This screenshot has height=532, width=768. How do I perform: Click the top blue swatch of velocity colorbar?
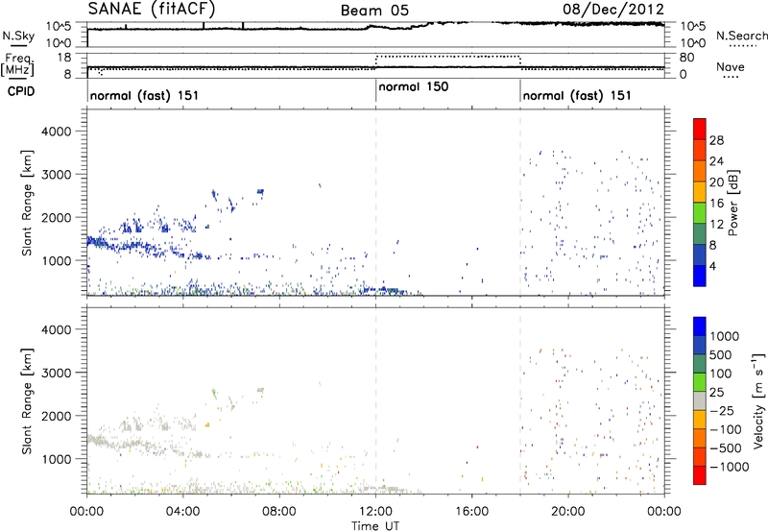(700, 326)
